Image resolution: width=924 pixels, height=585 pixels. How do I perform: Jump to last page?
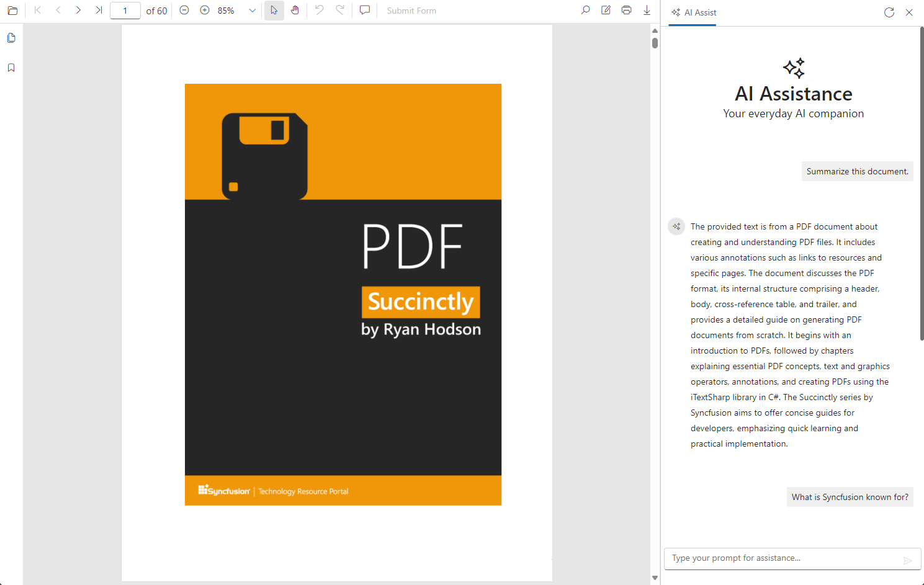(x=99, y=11)
